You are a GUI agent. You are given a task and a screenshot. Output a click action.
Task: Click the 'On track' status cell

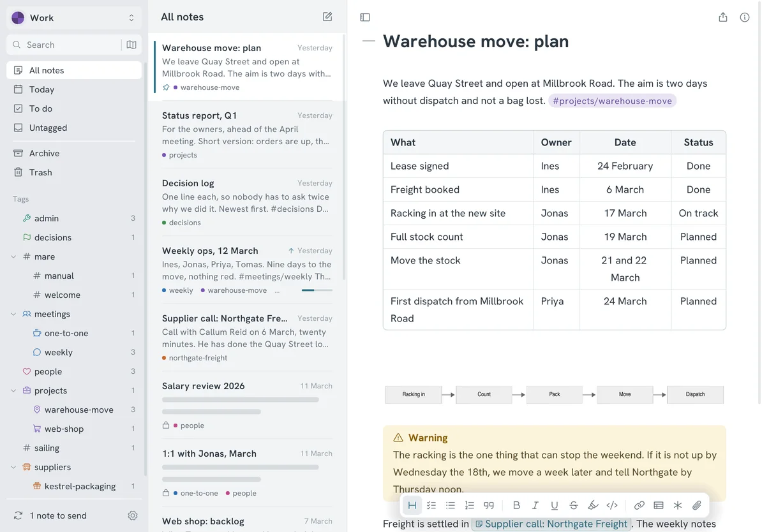(x=698, y=213)
